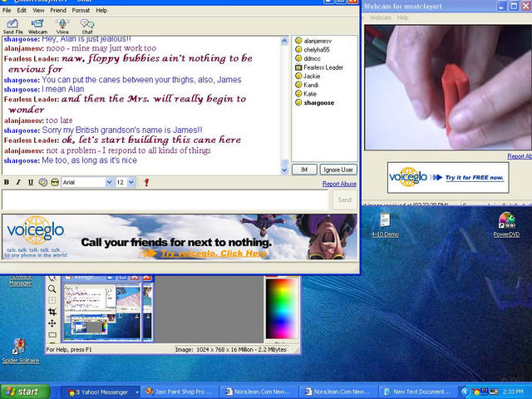Viewport: 532px width, 399px height.
Task: Open the Help menu in the chat window
Action: coord(101,11)
